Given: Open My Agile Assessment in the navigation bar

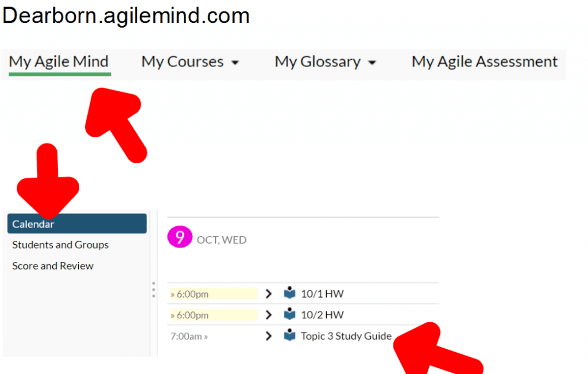Looking at the screenshot, I should click(x=485, y=61).
